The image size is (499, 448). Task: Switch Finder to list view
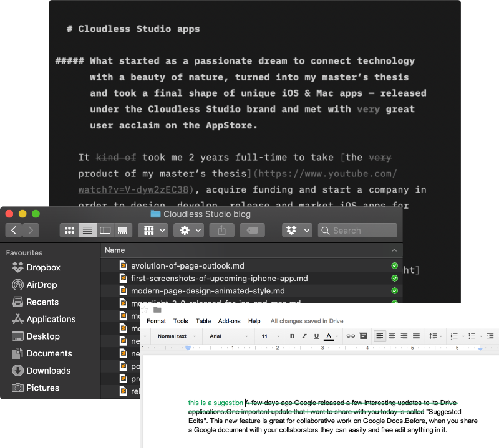[x=87, y=230]
